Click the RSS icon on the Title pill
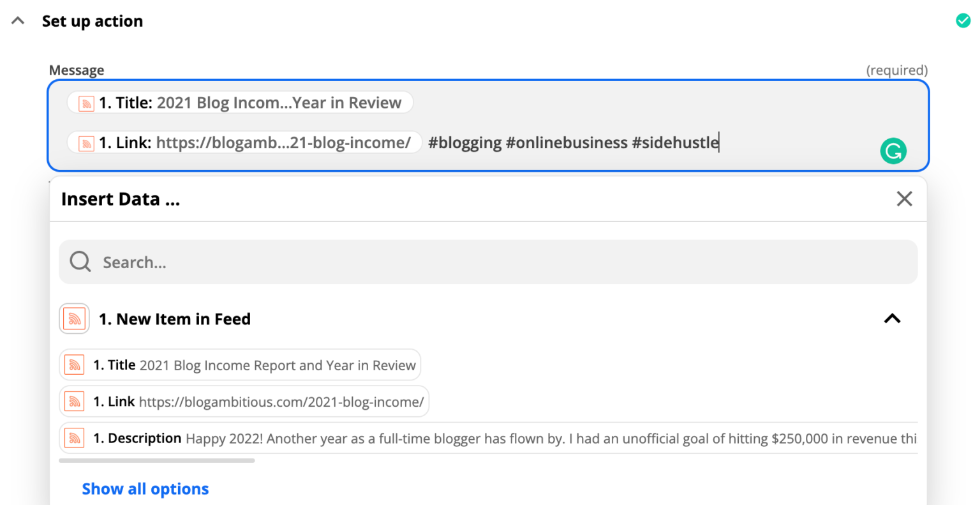Screen dimensions: 980x505 coord(85,102)
